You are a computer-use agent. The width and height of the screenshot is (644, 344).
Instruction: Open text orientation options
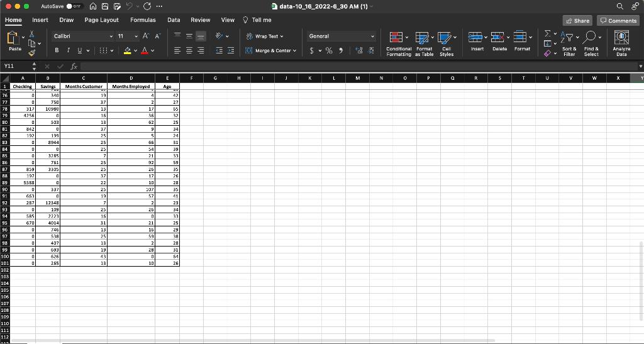tap(222, 36)
